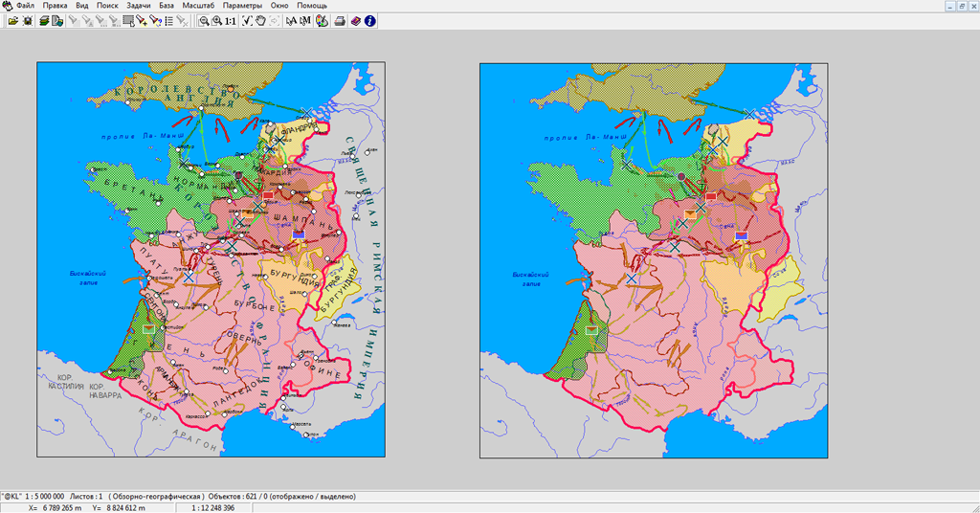Image resolution: width=980 pixels, height=513 pixels.
Task: Click the printer icon
Action: [340, 21]
